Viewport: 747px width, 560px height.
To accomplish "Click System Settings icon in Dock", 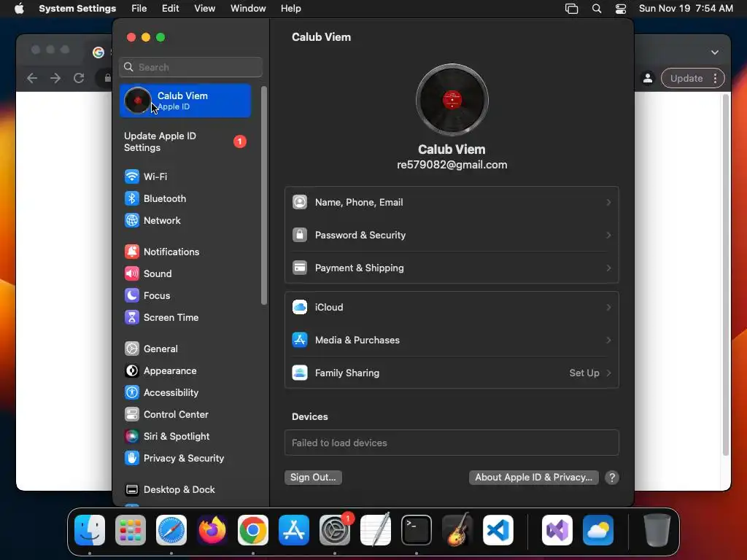I will pos(335,530).
